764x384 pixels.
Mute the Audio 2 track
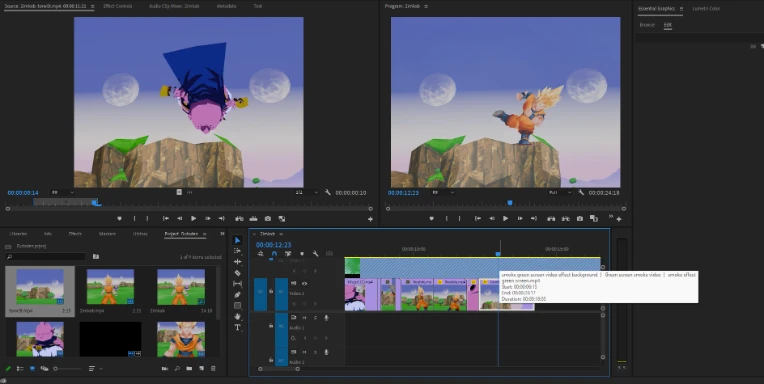[x=304, y=352]
